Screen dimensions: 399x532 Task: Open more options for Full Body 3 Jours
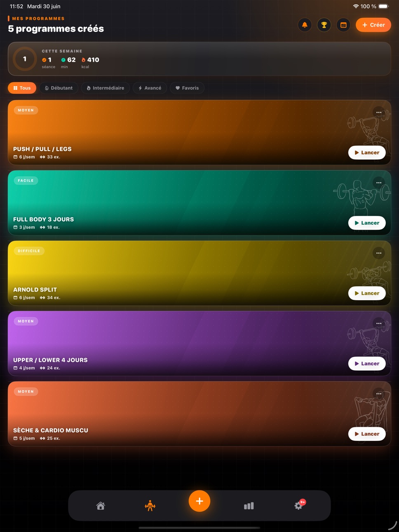click(x=379, y=183)
